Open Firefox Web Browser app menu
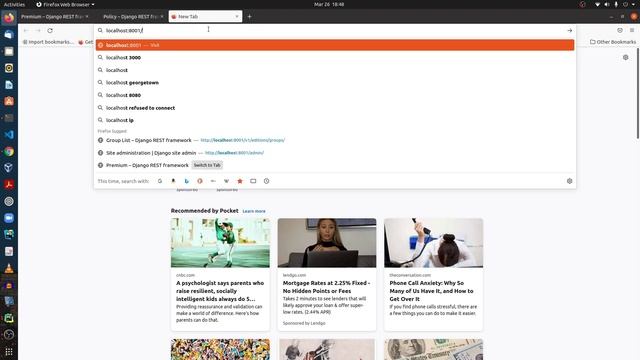 point(65,4)
